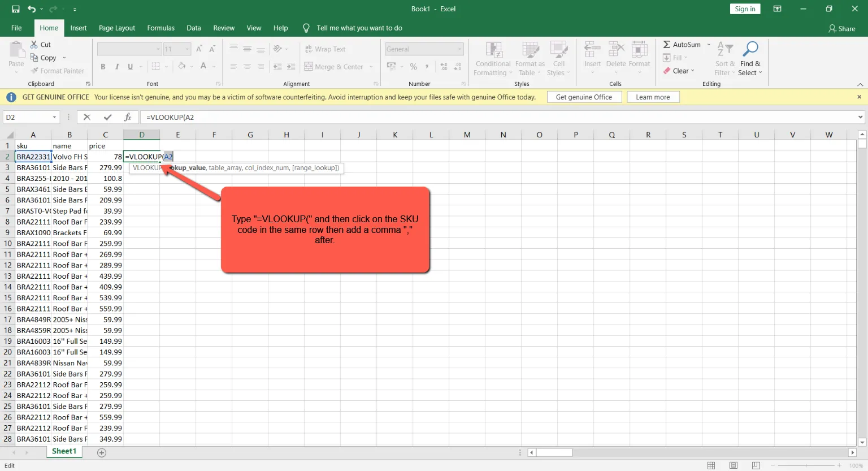Open Cell Styles gallery
The width and height of the screenshot is (868, 471).
(559, 59)
